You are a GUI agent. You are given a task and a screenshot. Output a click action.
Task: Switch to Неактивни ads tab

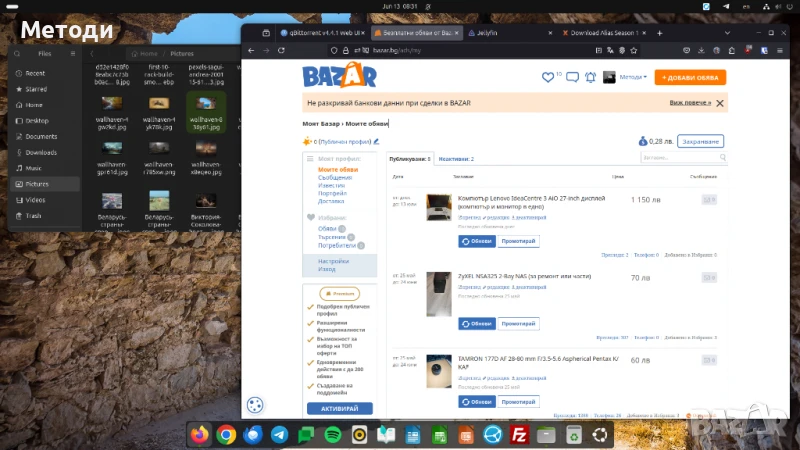(x=456, y=159)
